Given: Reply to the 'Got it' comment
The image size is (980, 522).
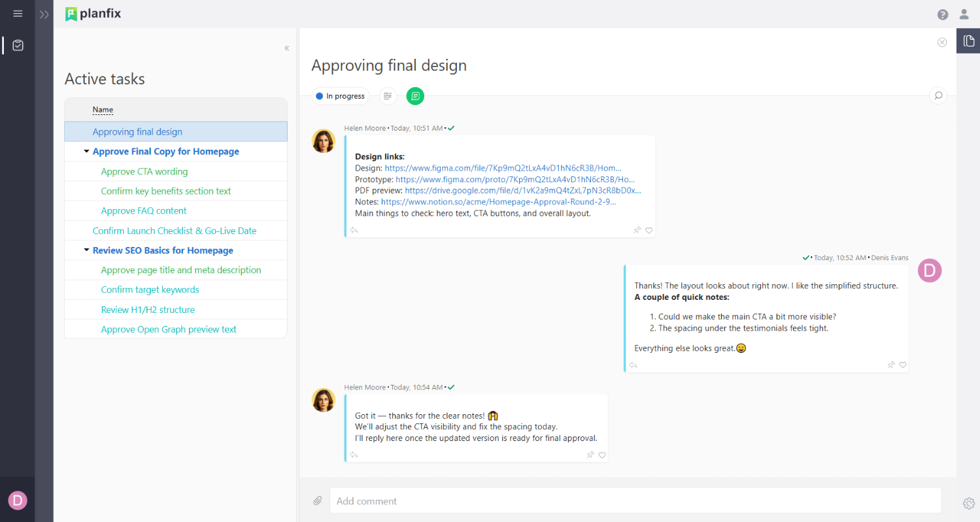Looking at the screenshot, I should coord(354,455).
